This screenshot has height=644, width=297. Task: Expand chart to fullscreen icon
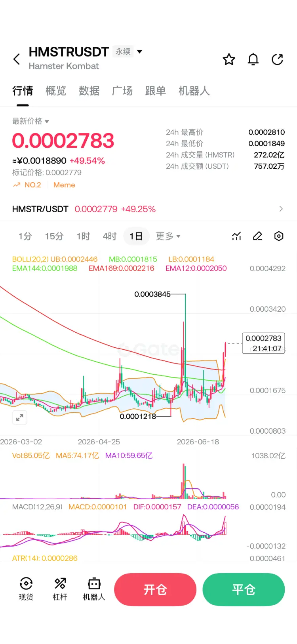[19, 417]
